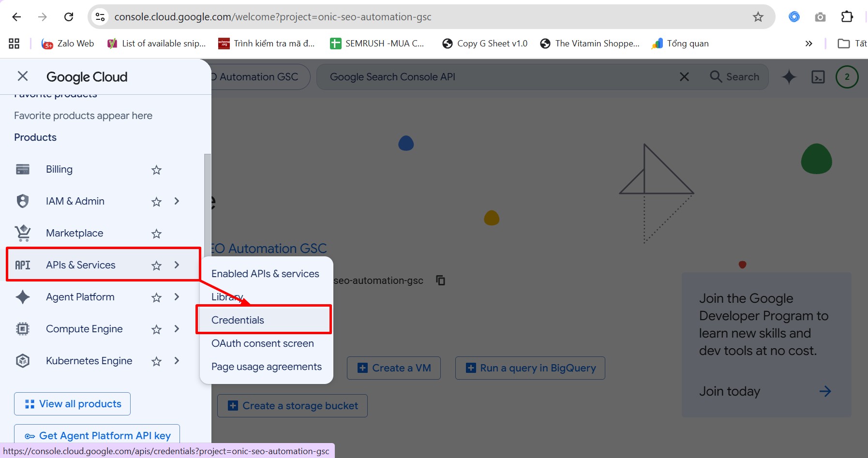Open the Gemini sparkle assistant icon

(x=789, y=77)
